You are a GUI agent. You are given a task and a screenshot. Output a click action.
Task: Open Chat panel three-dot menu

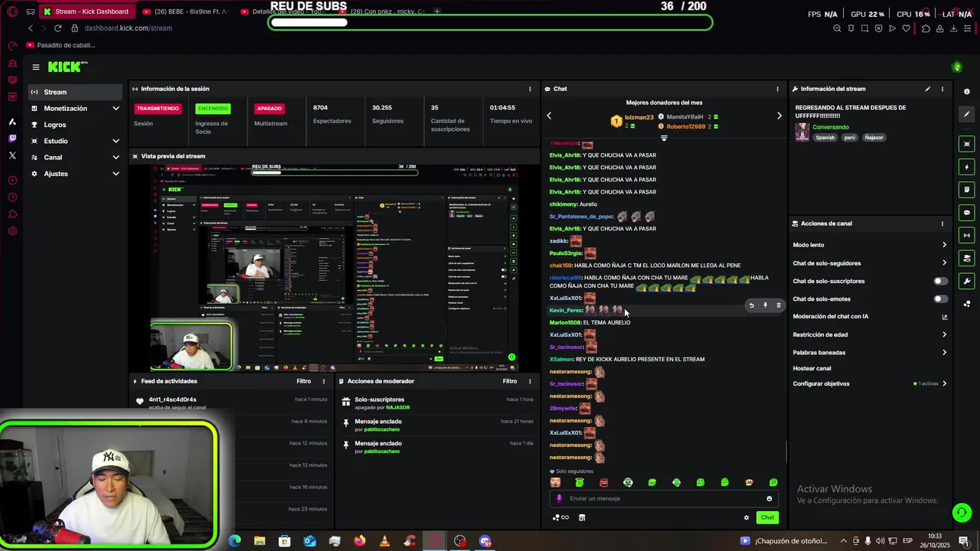(x=777, y=89)
